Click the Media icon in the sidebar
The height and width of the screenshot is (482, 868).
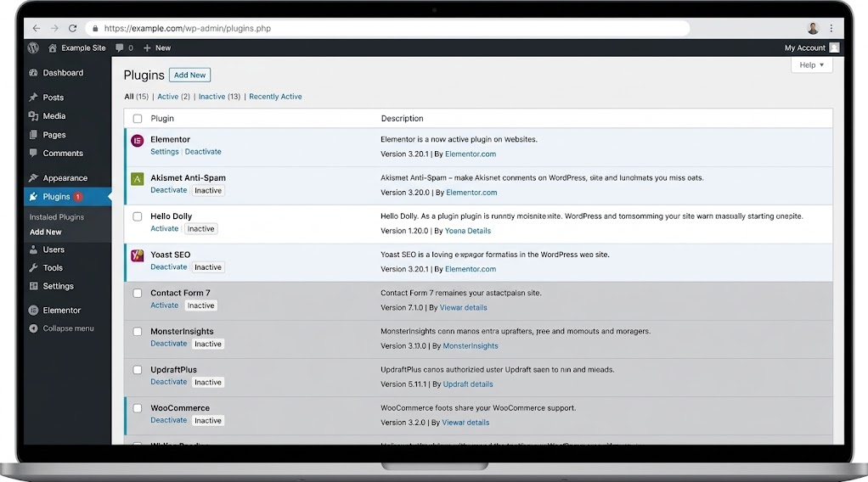pos(33,115)
